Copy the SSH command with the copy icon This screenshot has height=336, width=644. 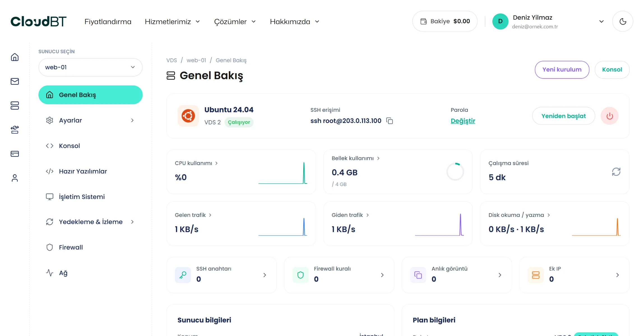pyautogui.click(x=390, y=121)
